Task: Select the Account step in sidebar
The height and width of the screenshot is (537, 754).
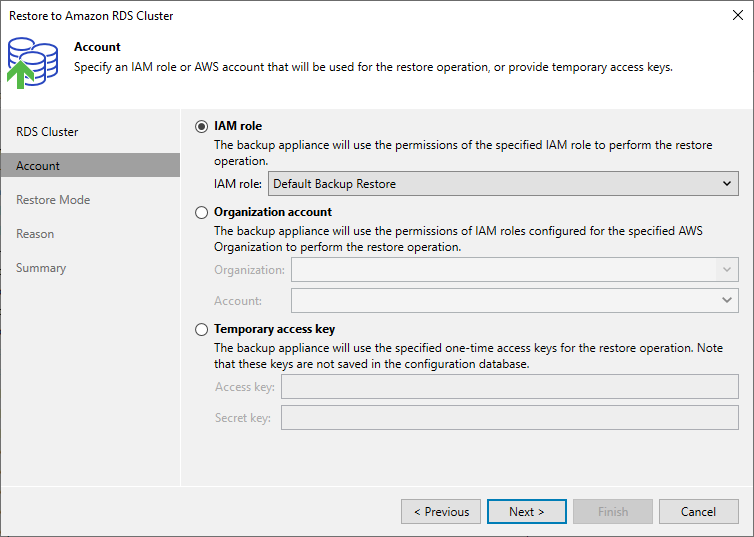Action: 90,165
